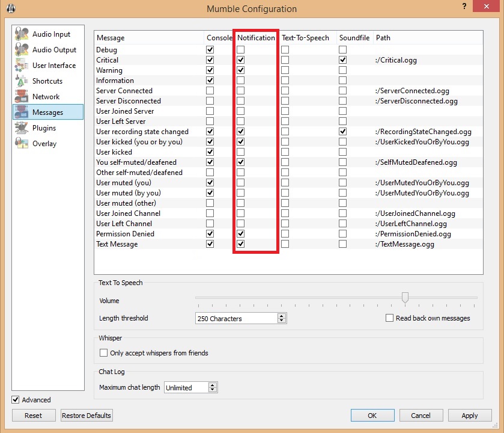Click the :/Critical.ogg path cell
The height and width of the screenshot is (433, 504).
tap(396, 60)
